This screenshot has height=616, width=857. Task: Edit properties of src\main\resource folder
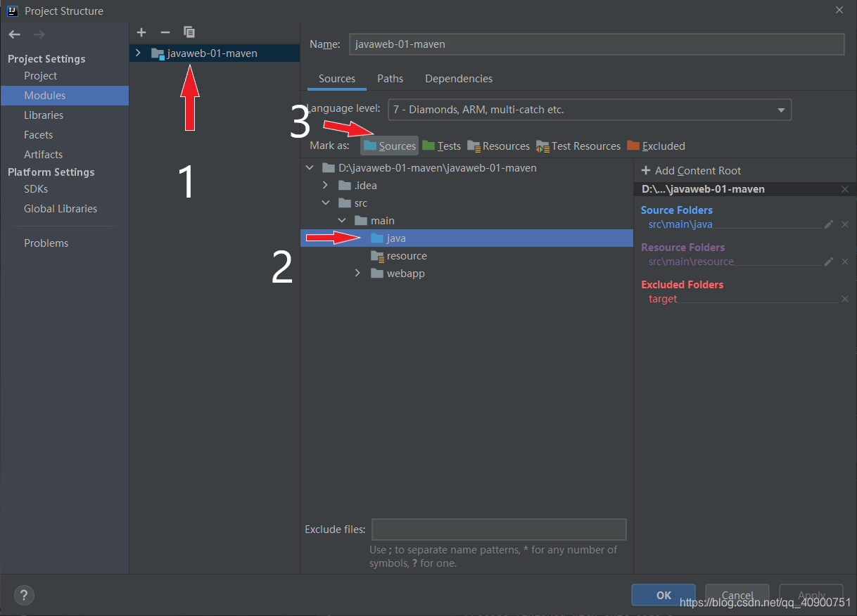[829, 262]
